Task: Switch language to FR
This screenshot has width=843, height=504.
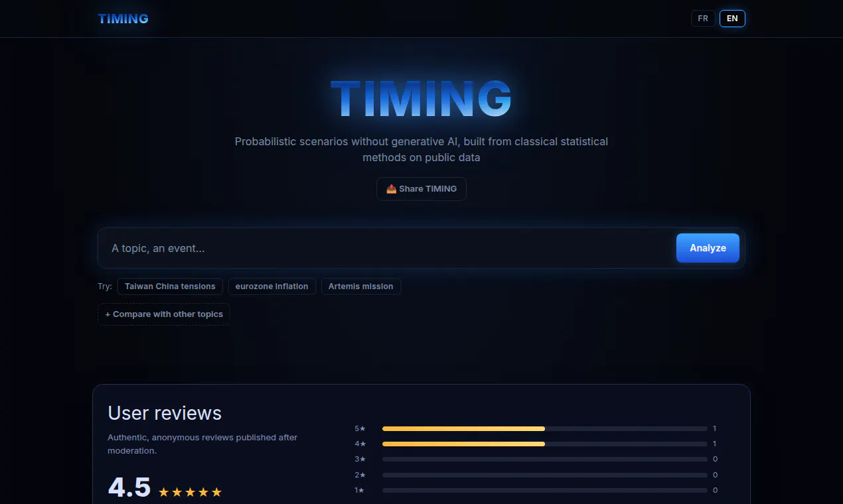Action: point(703,19)
